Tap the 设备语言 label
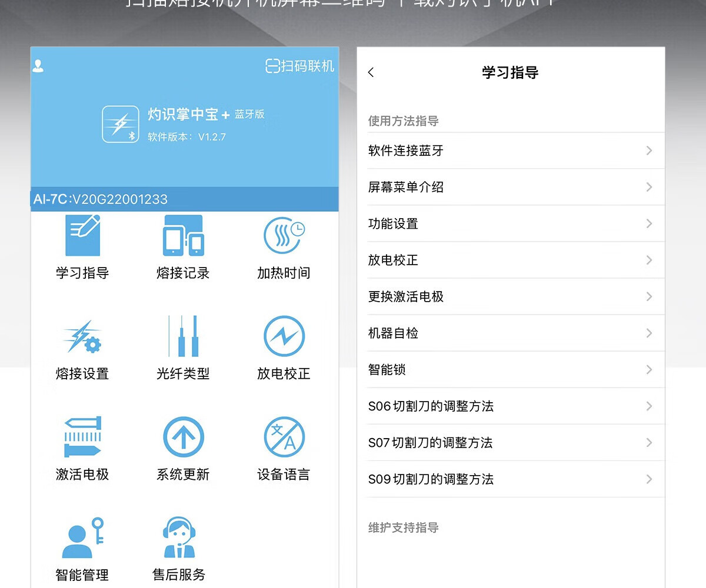 [x=284, y=475]
